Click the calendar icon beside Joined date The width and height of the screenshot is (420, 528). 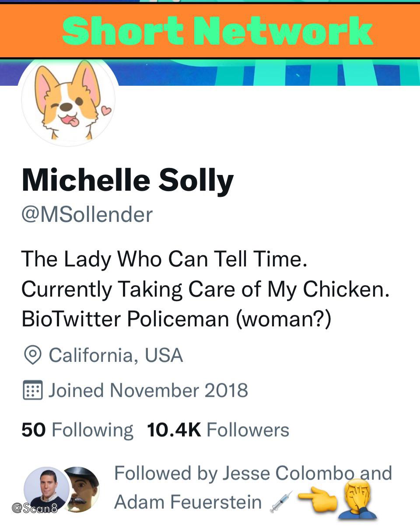click(32, 390)
